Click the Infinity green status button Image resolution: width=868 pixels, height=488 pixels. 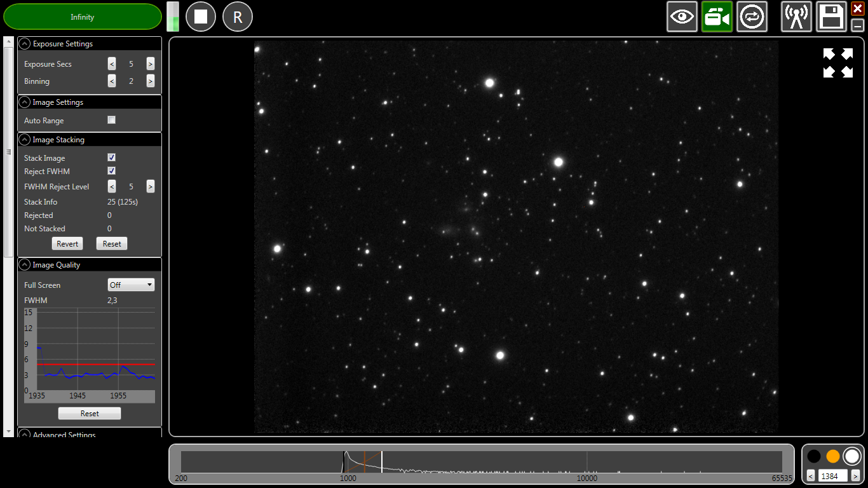click(x=83, y=17)
